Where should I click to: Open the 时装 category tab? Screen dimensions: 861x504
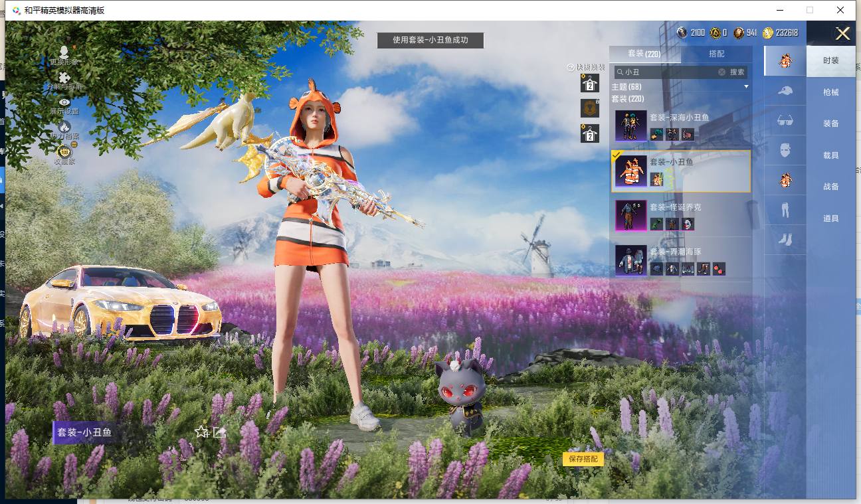pos(831,60)
